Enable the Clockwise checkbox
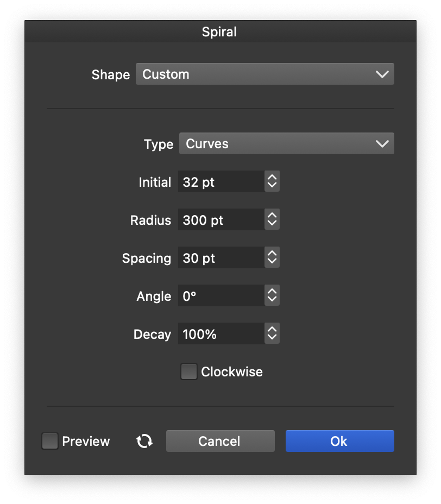441x504 pixels. pos(188,372)
